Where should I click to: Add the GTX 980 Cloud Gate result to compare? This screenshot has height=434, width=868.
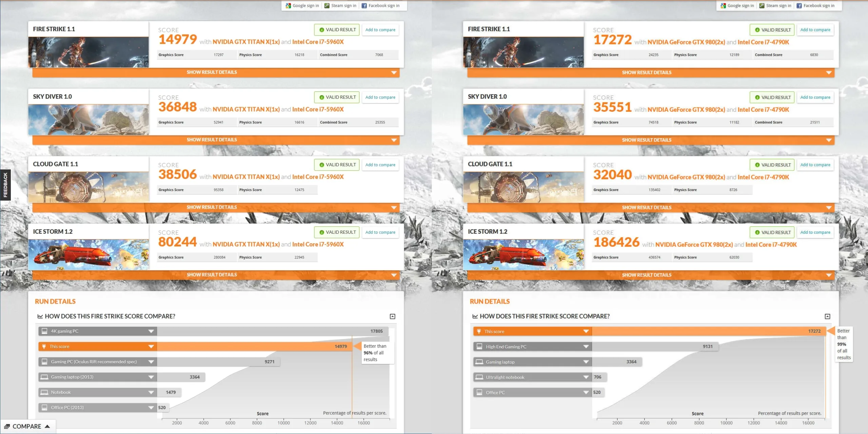click(x=815, y=165)
